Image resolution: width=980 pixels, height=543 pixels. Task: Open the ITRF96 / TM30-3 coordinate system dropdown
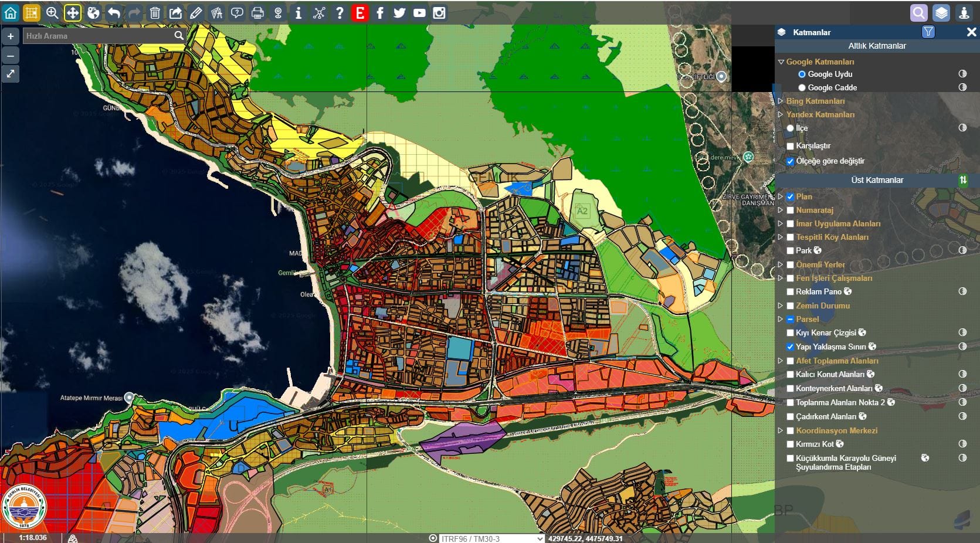click(x=491, y=538)
